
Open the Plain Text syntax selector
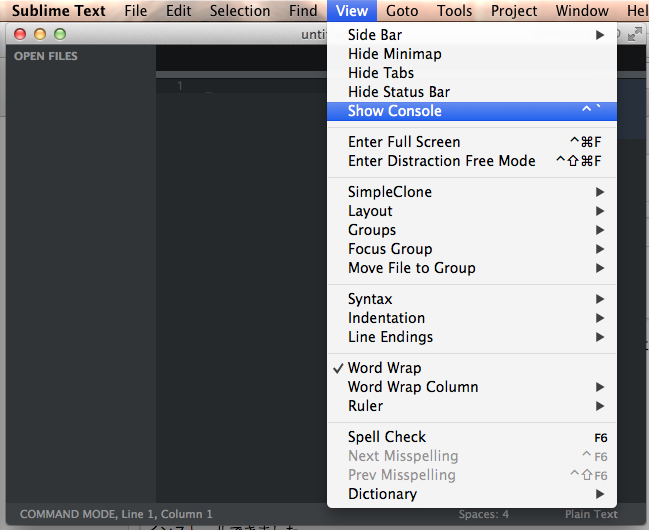click(591, 514)
